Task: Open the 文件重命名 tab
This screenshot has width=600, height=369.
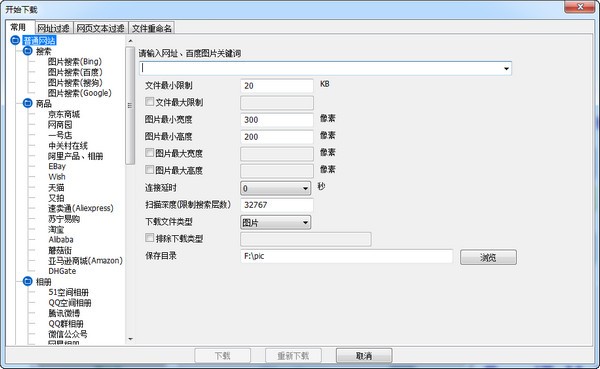Action: [x=152, y=28]
